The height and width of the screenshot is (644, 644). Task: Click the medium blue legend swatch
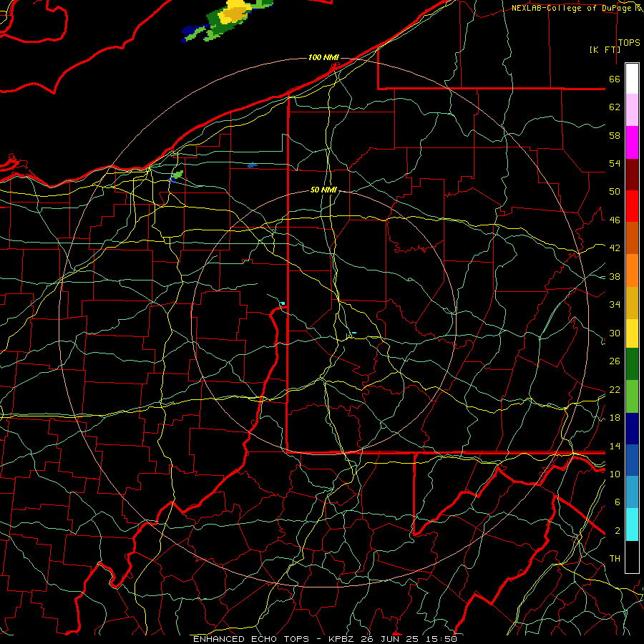632,460
